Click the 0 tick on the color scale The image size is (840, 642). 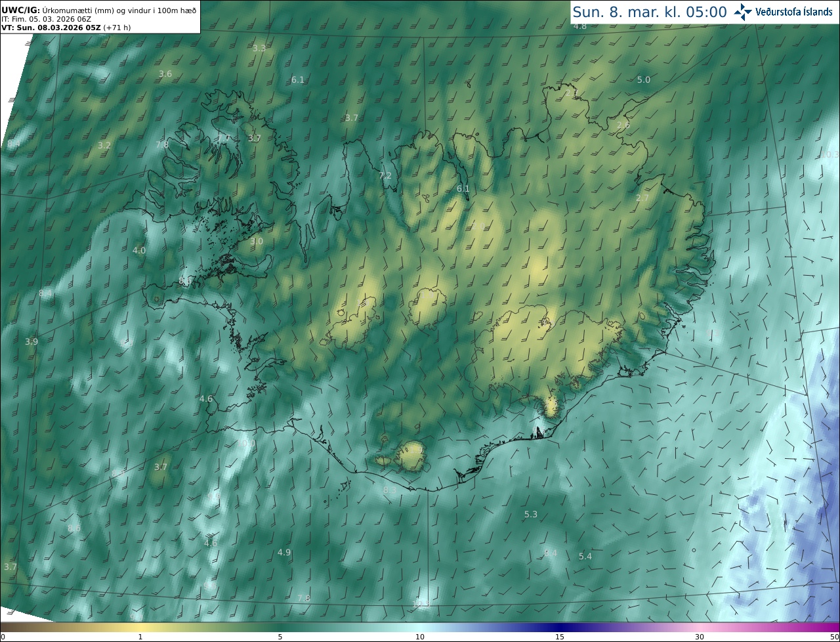point(3,637)
